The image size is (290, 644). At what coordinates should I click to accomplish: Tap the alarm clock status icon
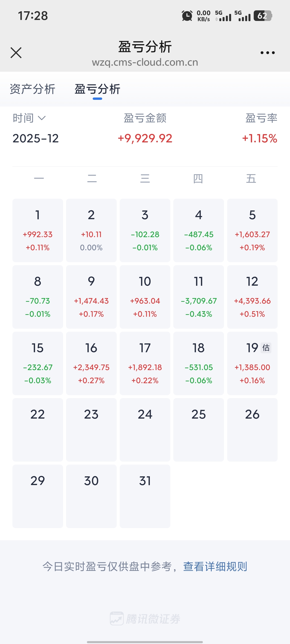pyautogui.click(x=187, y=16)
